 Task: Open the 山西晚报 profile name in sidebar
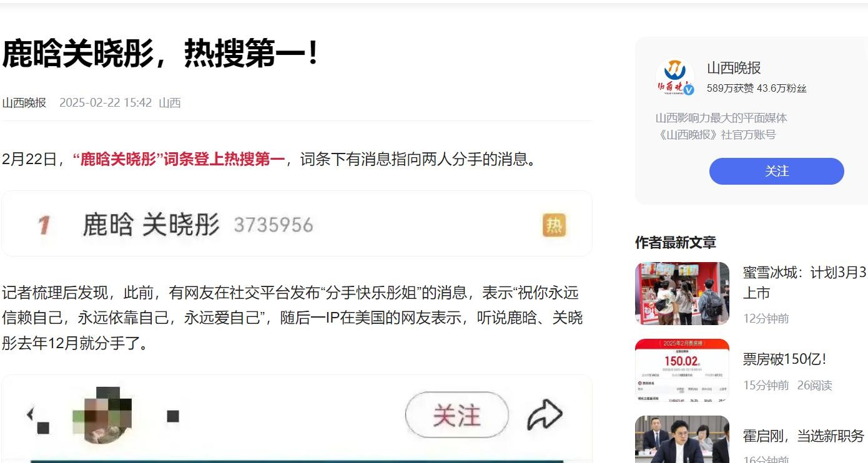pyautogui.click(x=734, y=68)
